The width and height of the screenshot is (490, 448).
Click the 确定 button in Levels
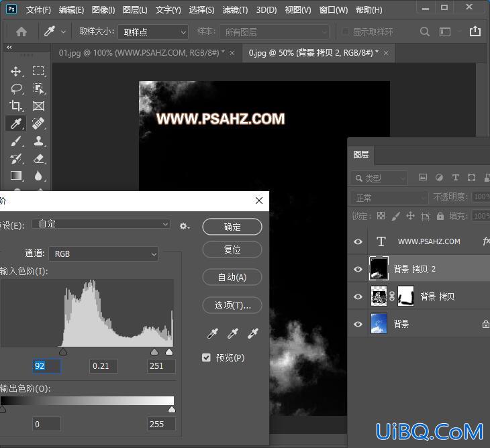[232, 227]
